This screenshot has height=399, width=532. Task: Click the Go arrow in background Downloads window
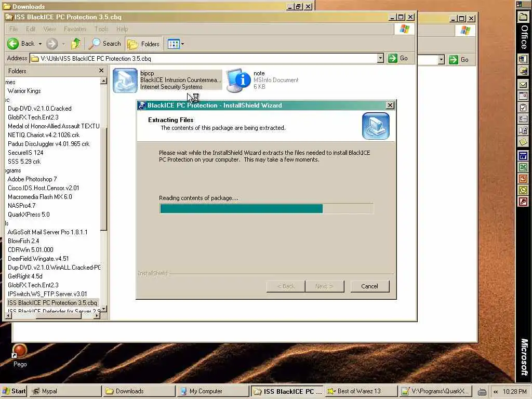[x=453, y=60]
